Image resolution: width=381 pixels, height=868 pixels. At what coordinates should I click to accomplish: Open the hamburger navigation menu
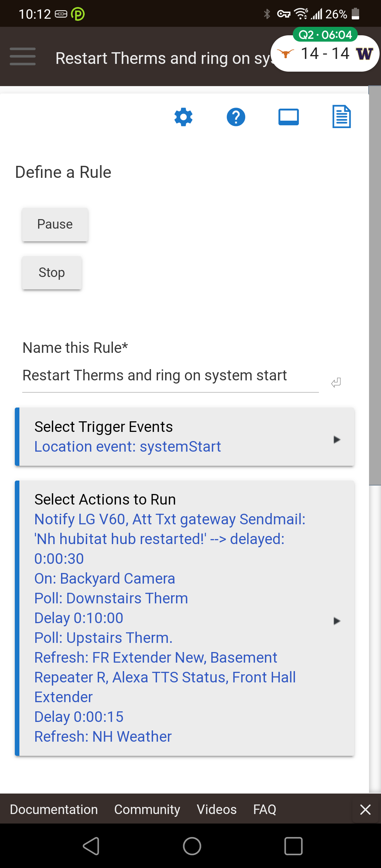point(23,56)
